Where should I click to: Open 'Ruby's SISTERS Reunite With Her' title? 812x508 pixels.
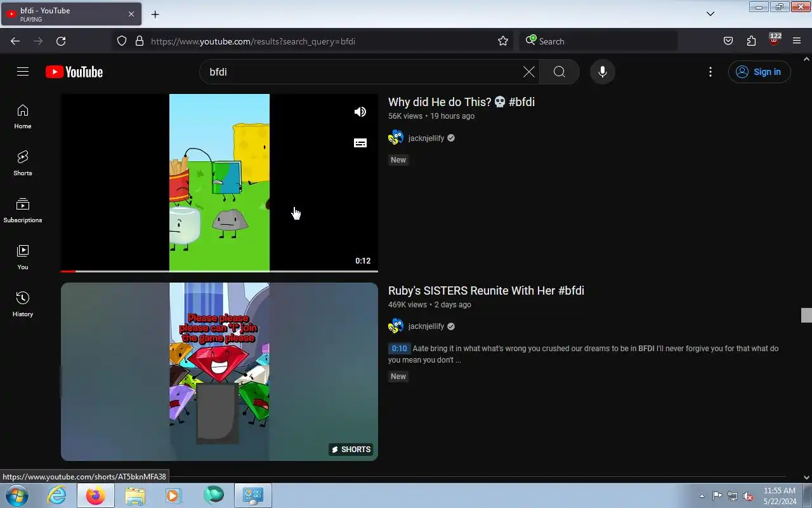(x=486, y=291)
